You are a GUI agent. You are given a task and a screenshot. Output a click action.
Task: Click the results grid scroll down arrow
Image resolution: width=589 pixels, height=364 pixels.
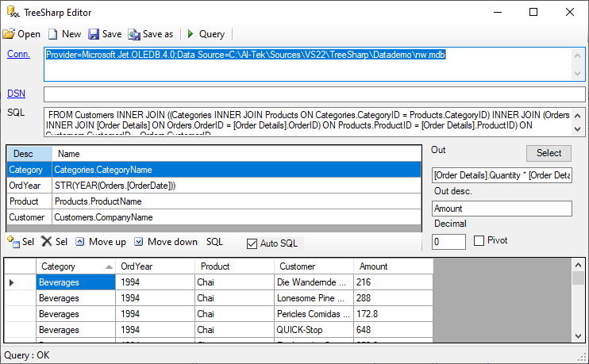point(578,336)
